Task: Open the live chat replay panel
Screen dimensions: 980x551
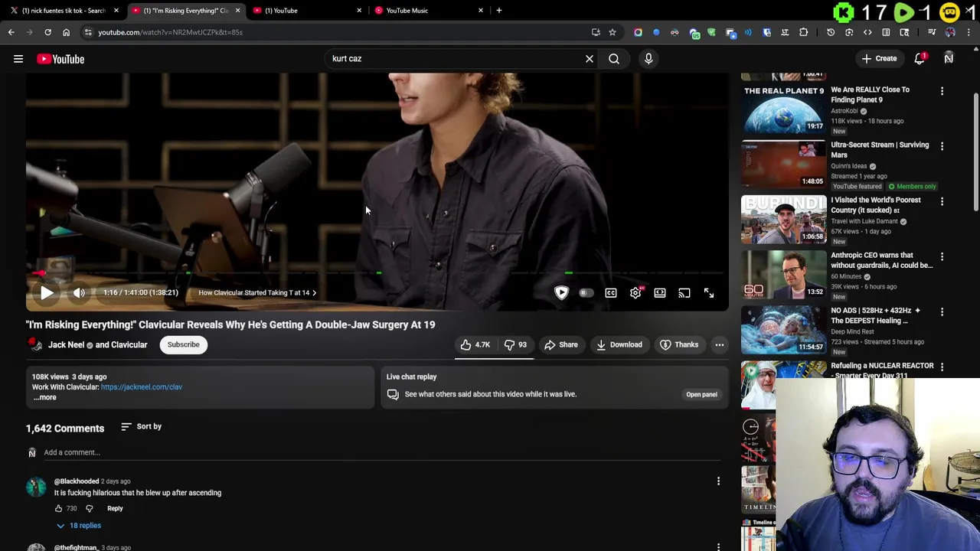Action: click(701, 394)
